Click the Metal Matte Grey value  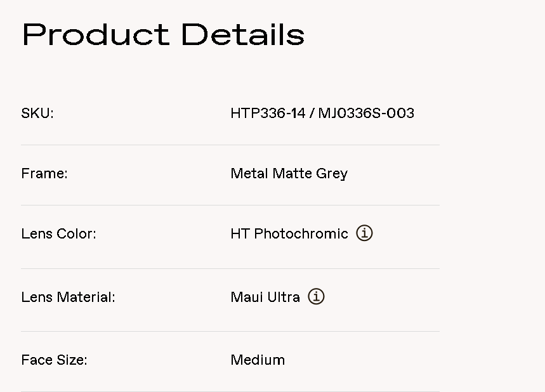(289, 174)
